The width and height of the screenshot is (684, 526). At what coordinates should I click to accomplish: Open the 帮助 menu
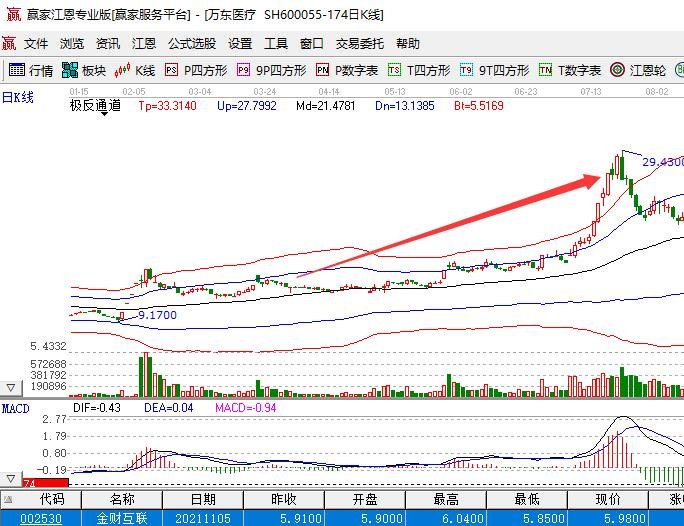407,44
